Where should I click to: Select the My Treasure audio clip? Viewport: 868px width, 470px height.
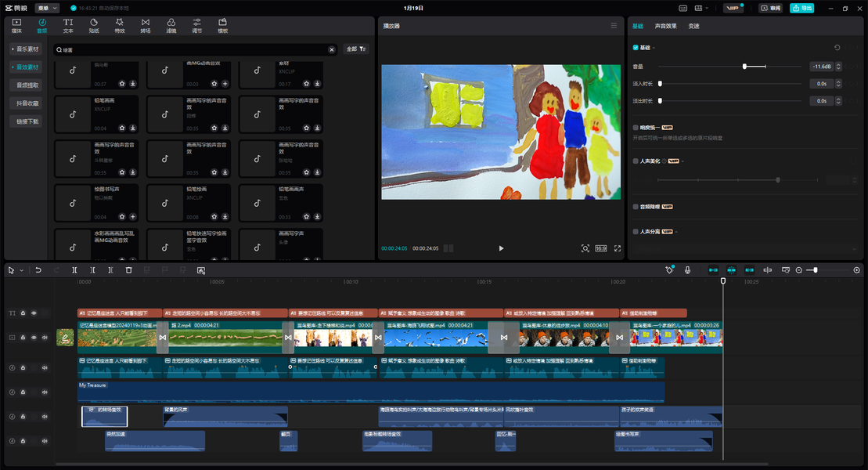click(x=371, y=392)
